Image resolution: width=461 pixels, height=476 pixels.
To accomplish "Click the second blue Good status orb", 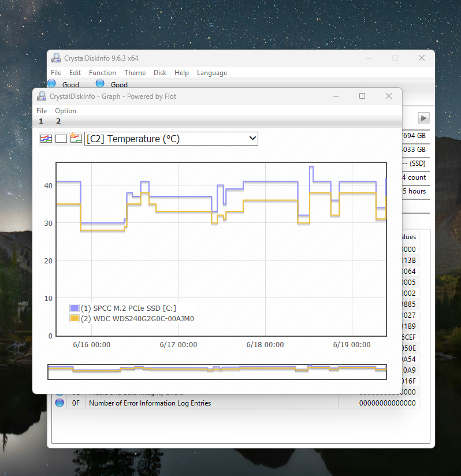I will (x=100, y=84).
